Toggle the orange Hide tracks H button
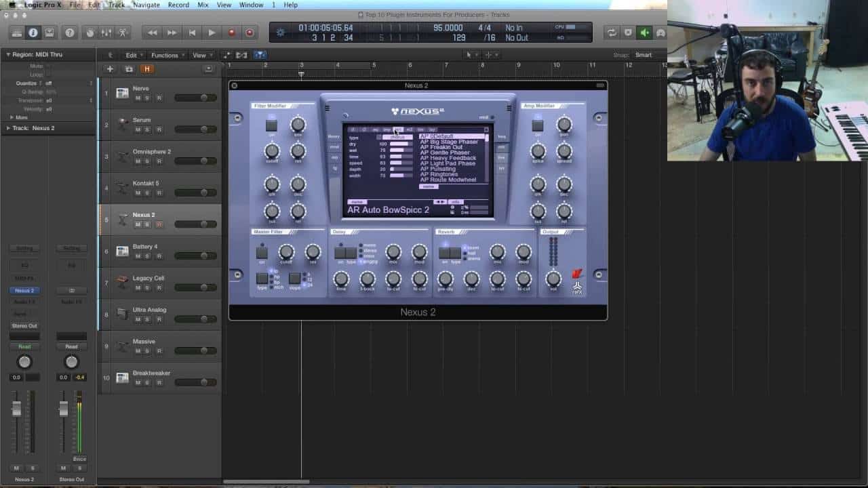 point(146,69)
